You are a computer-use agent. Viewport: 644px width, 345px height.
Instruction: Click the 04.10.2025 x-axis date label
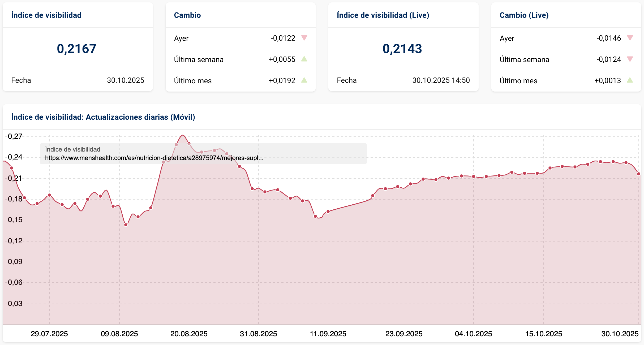pos(473,334)
